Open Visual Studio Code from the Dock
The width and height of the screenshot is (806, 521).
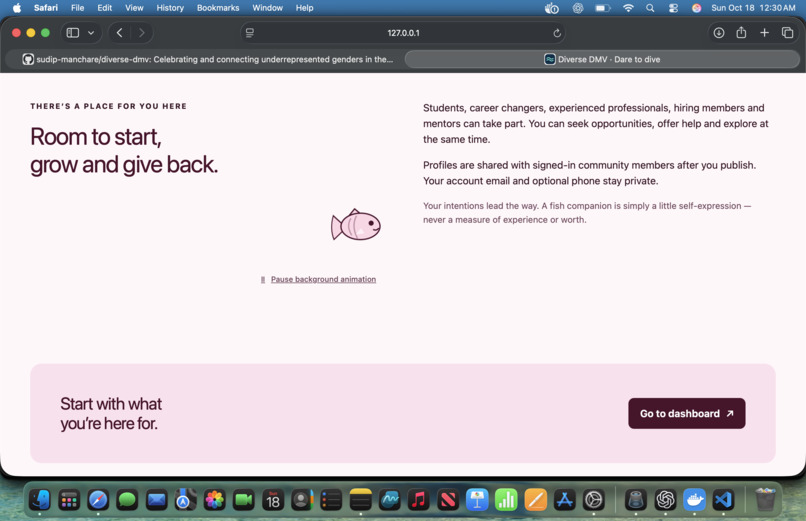[724, 499]
